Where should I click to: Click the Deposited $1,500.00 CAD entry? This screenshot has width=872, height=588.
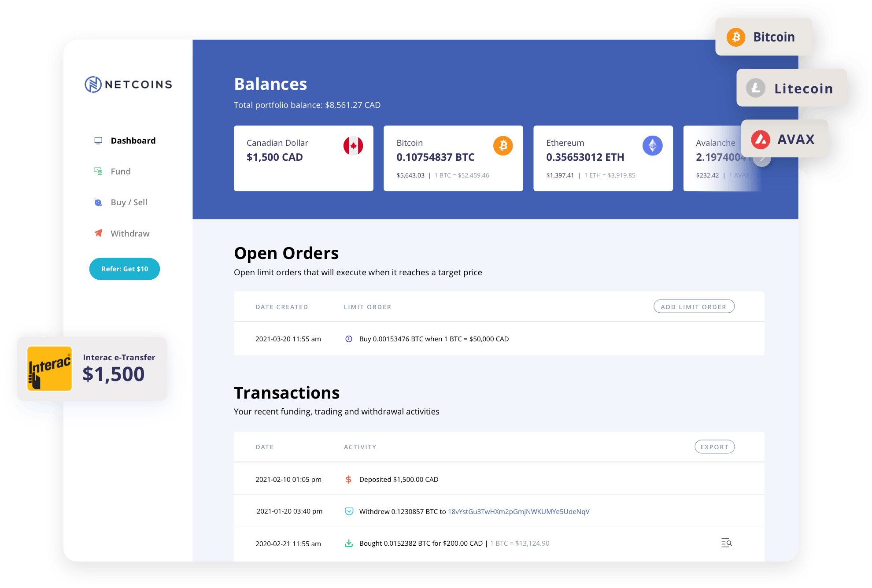[x=399, y=479]
